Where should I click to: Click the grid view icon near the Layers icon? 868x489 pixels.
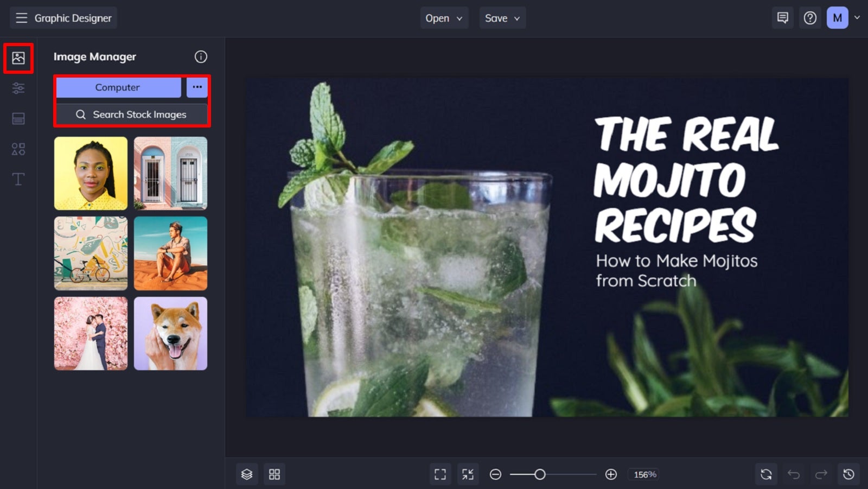(275, 473)
